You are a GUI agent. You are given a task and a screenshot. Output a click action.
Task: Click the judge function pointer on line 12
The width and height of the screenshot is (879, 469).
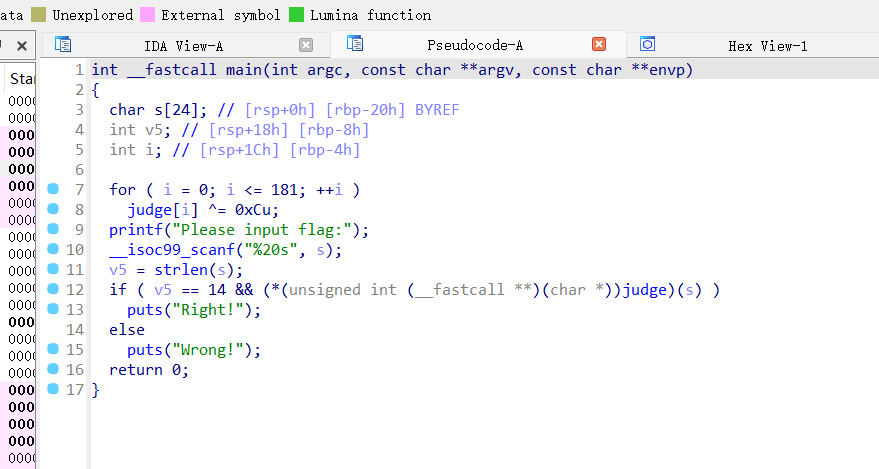(645, 290)
